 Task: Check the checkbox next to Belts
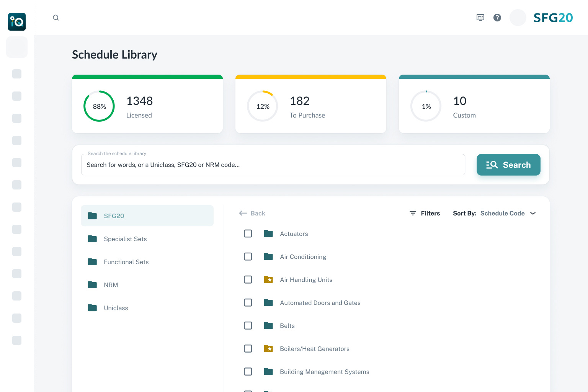[x=248, y=325]
